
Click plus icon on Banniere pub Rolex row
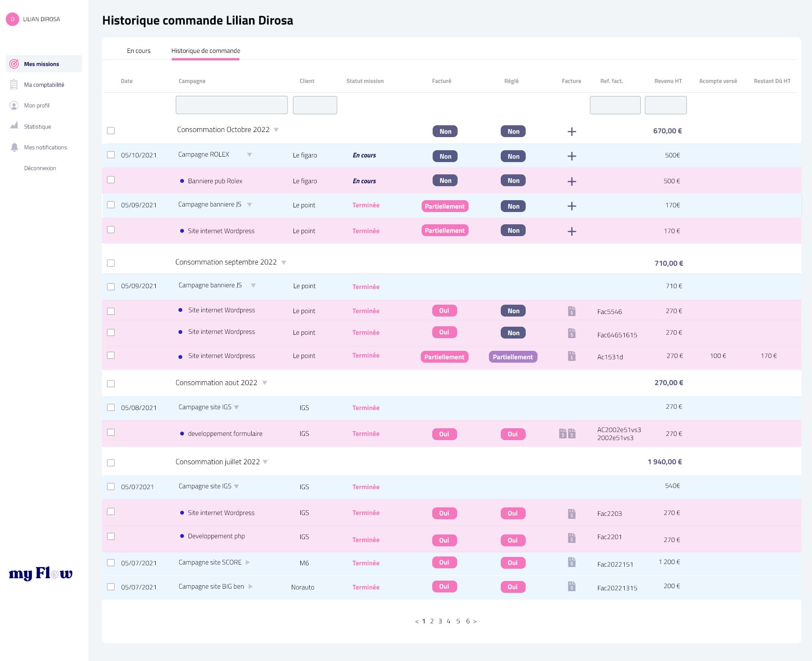[x=571, y=182]
